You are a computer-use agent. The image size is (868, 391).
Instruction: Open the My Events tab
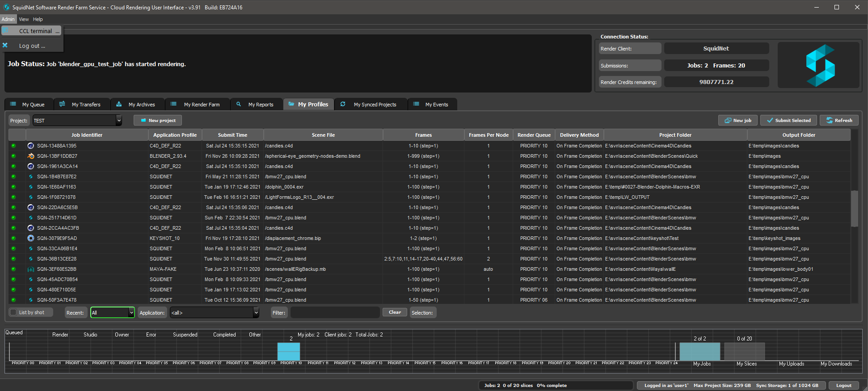click(x=431, y=104)
